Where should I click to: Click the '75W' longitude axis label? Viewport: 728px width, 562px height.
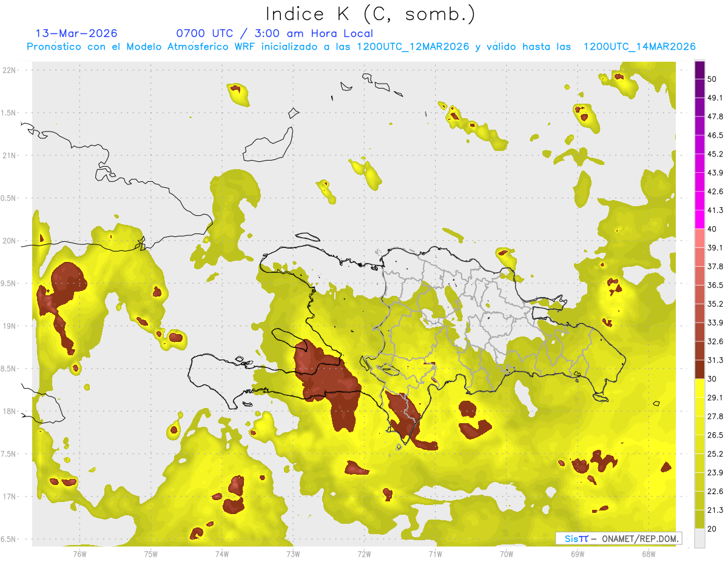pos(151,554)
